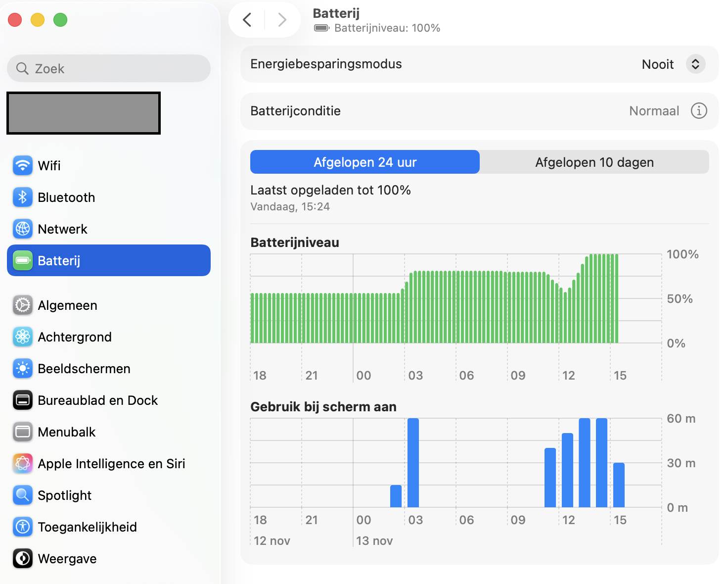Click the back navigation arrow

pos(247,19)
